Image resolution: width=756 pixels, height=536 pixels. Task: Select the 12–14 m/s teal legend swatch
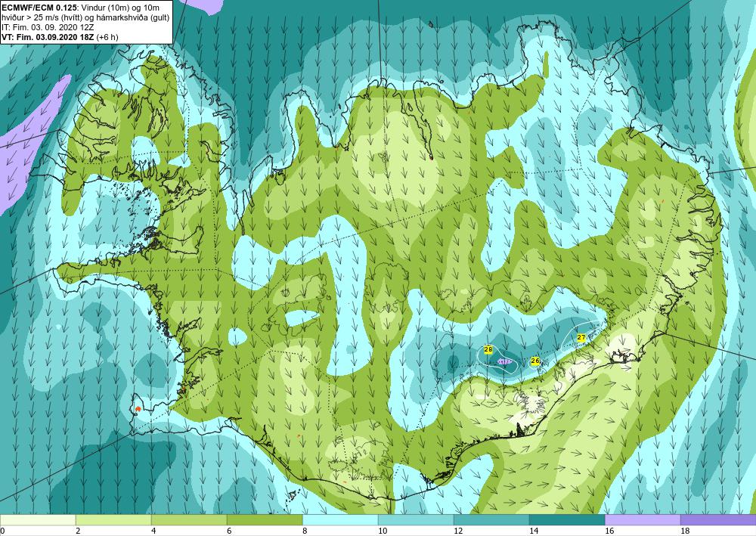tap(491, 520)
